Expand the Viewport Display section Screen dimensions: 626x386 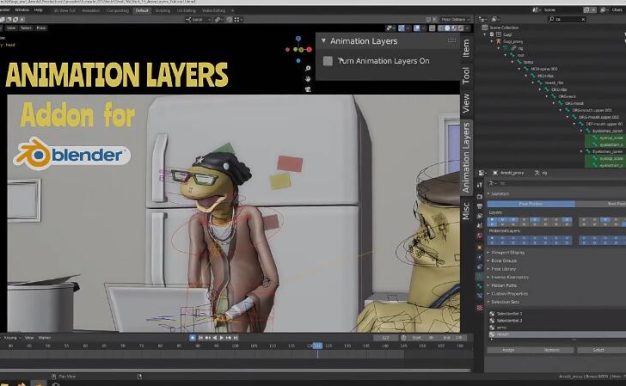507,253
